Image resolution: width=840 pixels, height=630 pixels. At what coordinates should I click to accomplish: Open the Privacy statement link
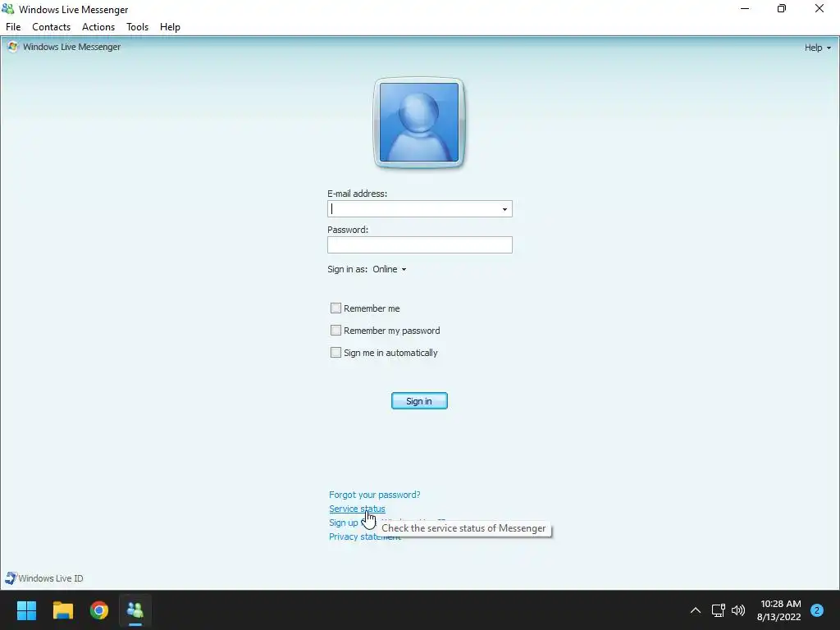365,536
